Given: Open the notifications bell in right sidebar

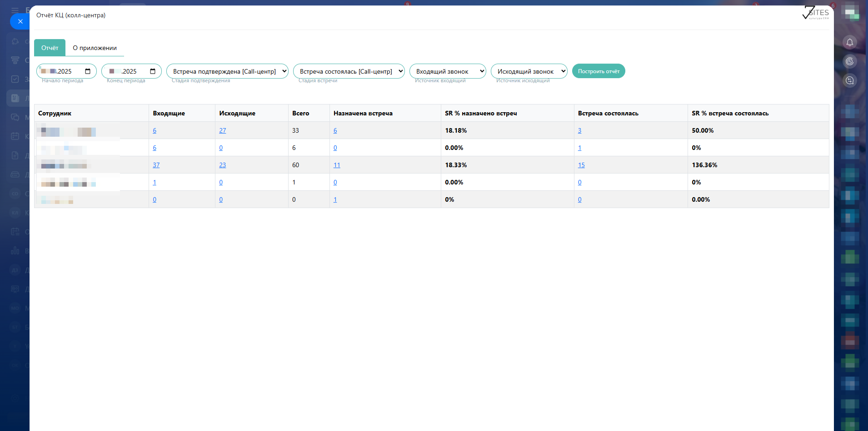Looking at the screenshot, I should pos(849,42).
